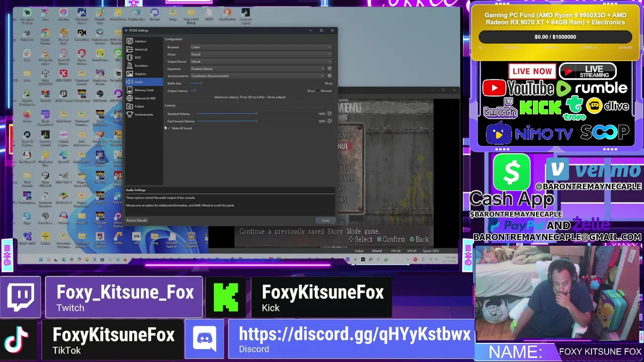Screen dimensions: 644x362
Task: Select the DuckDuckGo desktop shortcut
Action: click(x=227, y=15)
